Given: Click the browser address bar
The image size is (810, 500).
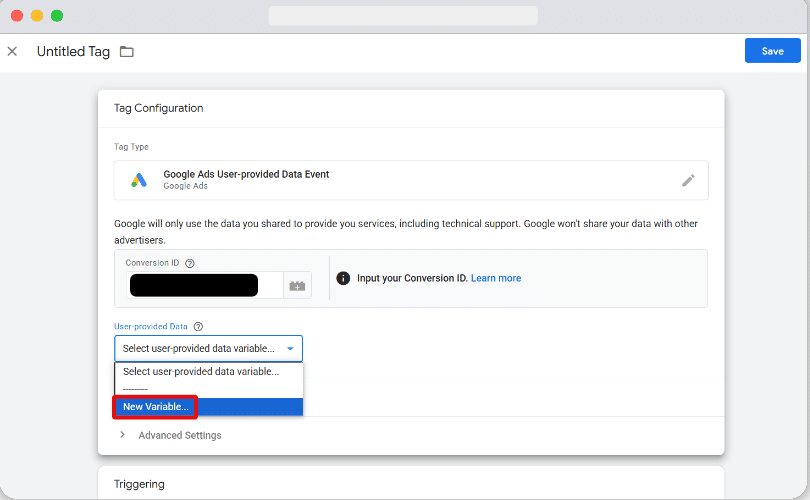Looking at the screenshot, I should pos(403,15).
